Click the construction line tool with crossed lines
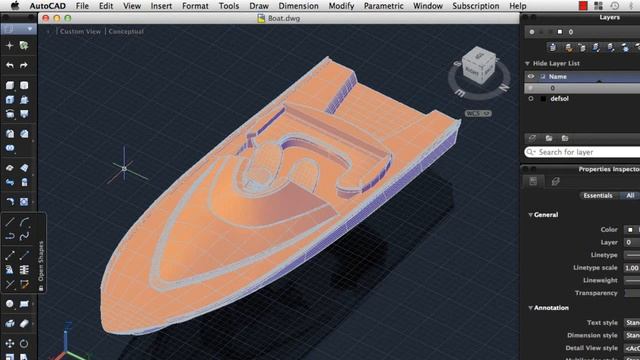The height and width of the screenshot is (360, 640). (10, 284)
